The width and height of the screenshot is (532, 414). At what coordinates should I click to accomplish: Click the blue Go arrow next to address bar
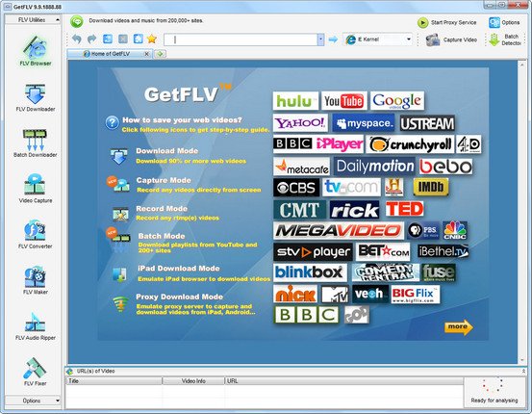tap(333, 39)
